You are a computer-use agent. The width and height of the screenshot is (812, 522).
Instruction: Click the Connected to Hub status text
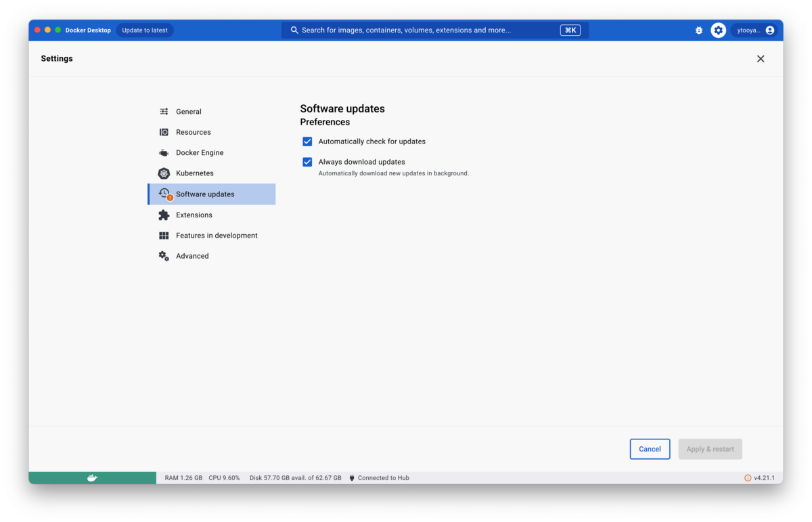coord(384,478)
